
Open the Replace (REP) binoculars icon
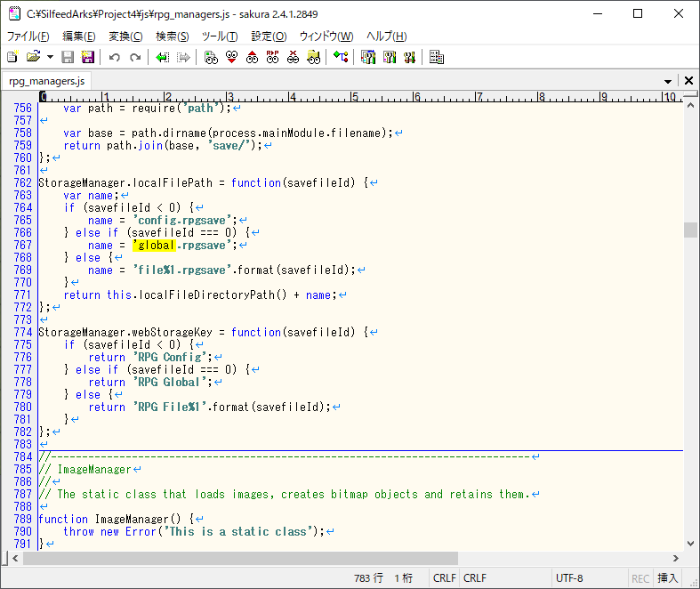coord(272,57)
